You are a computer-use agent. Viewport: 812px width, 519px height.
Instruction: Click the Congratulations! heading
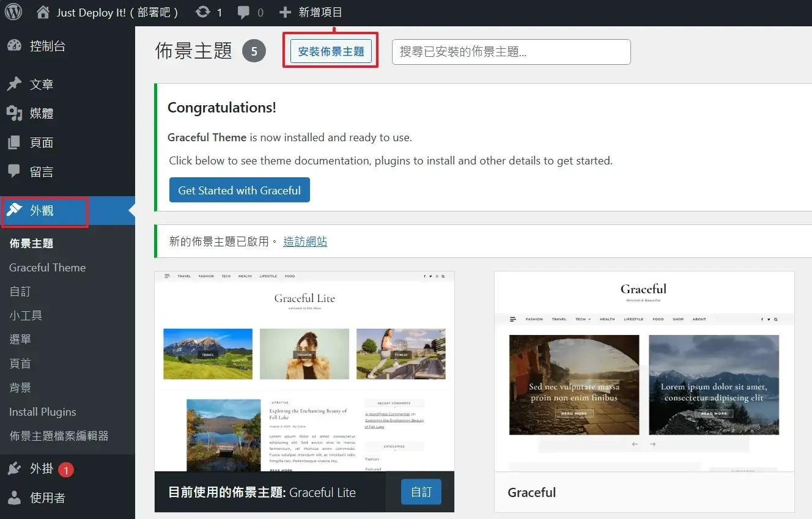tap(222, 108)
